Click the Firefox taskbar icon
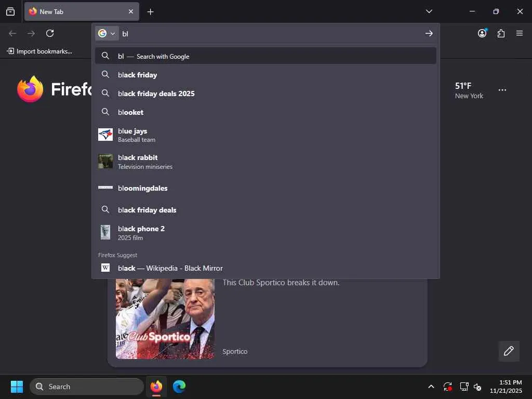The height and width of the screenshot is (399, 532). (x=156, y=387)
